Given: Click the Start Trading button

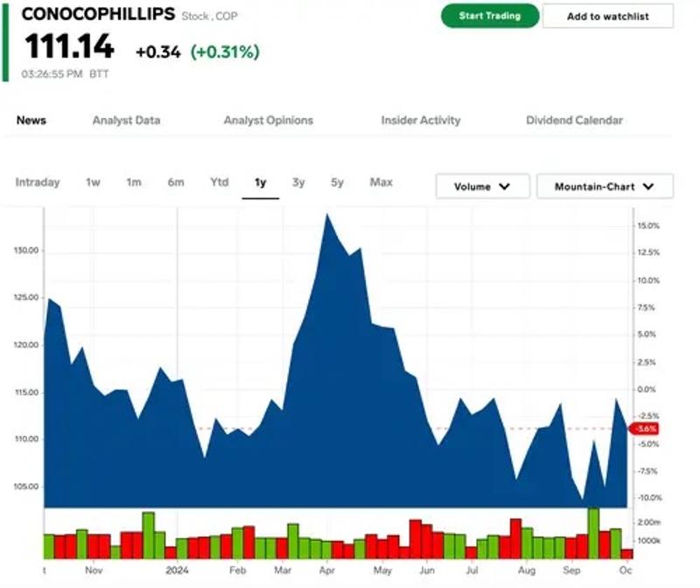Looking at the screenshot, I should point(490,16).
